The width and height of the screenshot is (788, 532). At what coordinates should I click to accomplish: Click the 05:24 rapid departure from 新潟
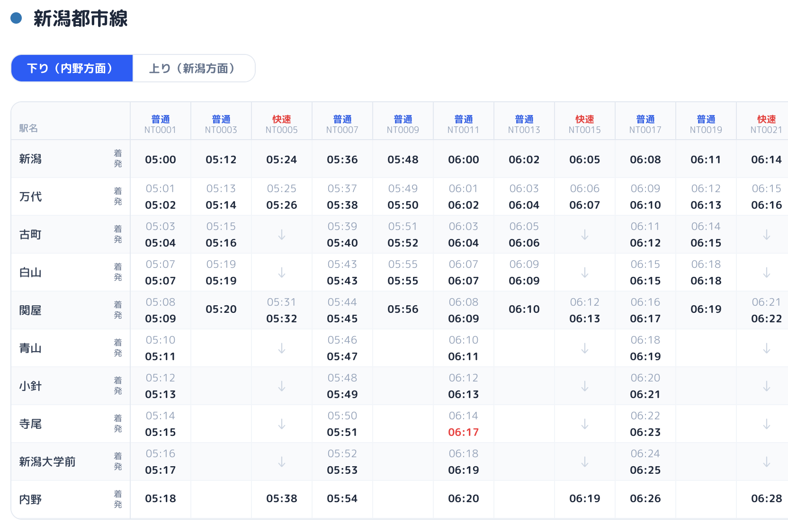click(282, 160)
